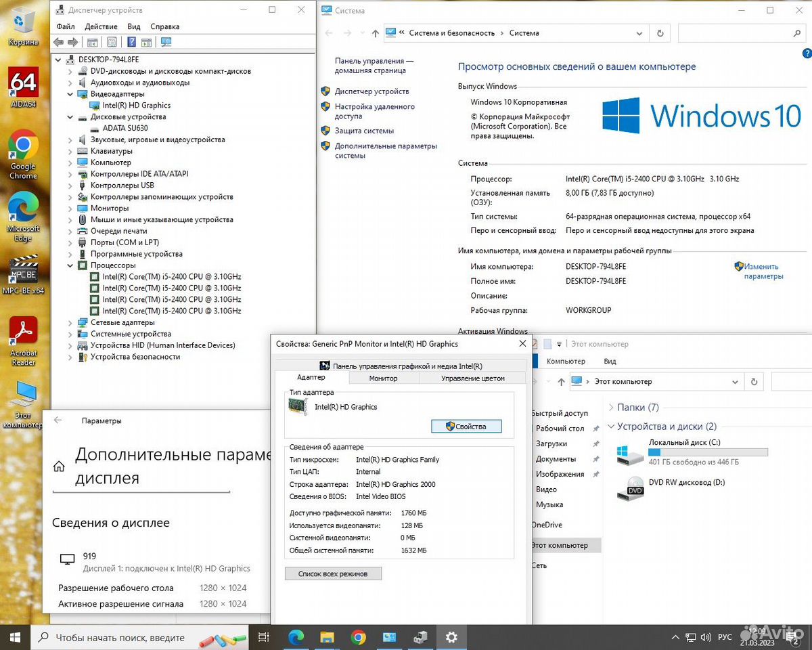Image resolution: width=812 pixels, height=650 pixels.
Task: Open Дополнительные параметры системы link
Action: [386, 151]
